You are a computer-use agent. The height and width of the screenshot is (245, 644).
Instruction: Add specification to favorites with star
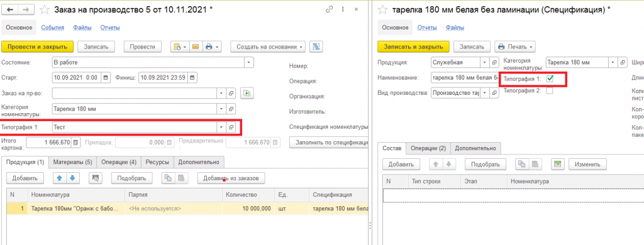[x=382, y=9]
